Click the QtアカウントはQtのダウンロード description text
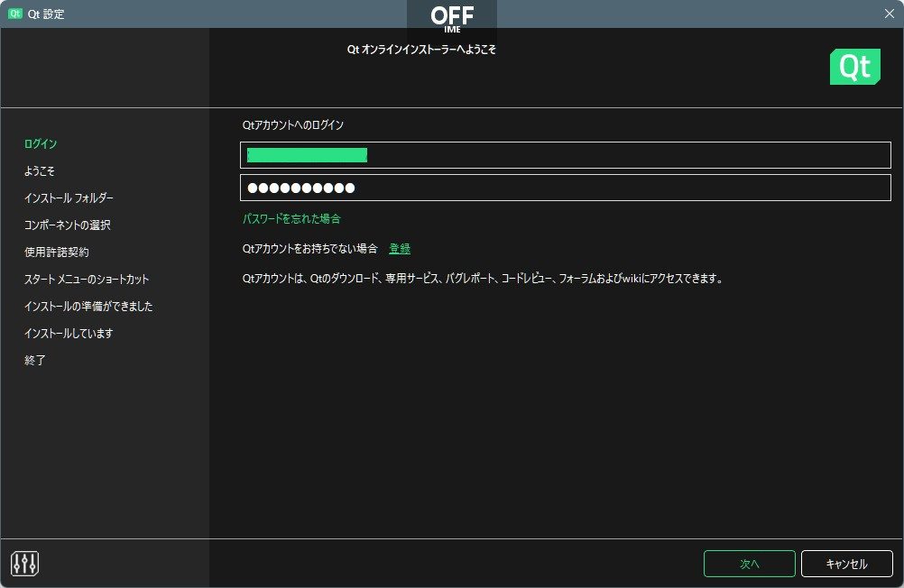This screenshot has height=588, width=904. pos(483,279)
